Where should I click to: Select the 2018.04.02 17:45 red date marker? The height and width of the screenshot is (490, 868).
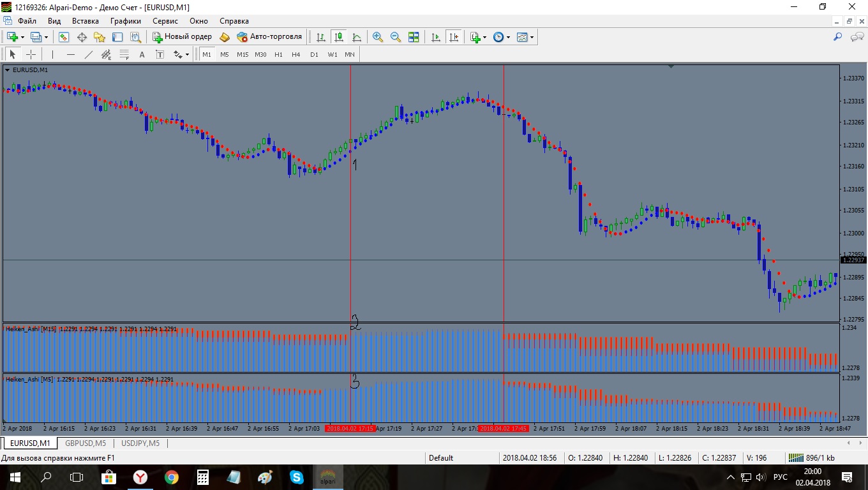504,429
